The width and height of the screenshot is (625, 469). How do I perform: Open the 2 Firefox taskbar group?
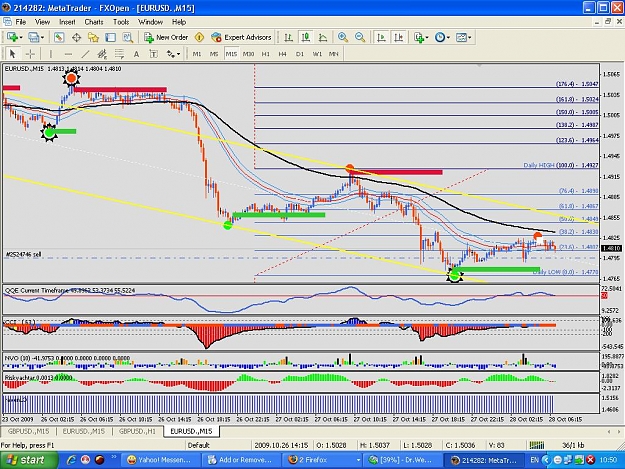[323, 460]
